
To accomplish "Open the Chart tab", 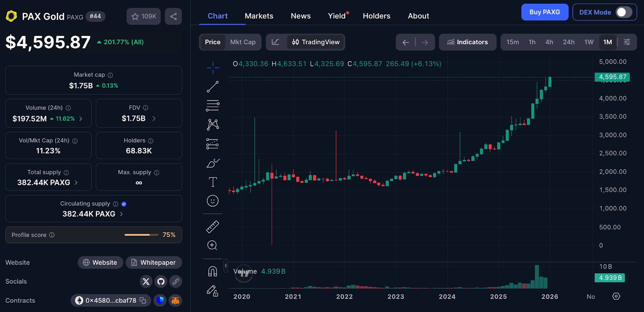I will (x=217, y=16).
